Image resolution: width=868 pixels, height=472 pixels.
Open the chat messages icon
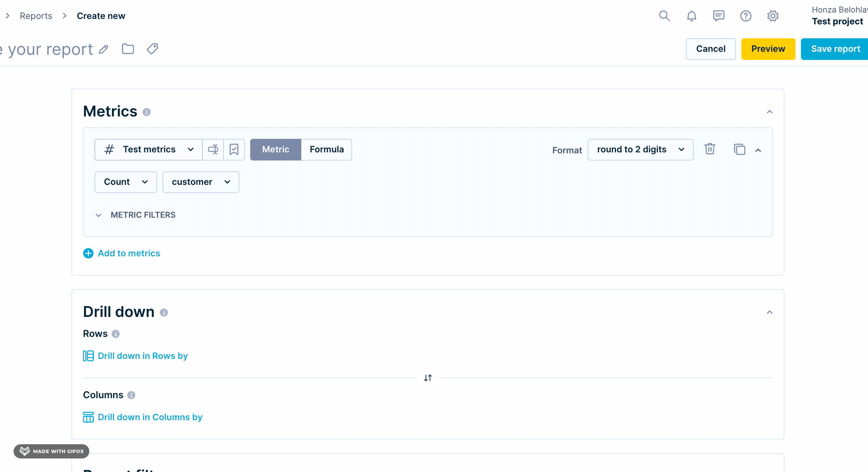[x=718, y=16]
